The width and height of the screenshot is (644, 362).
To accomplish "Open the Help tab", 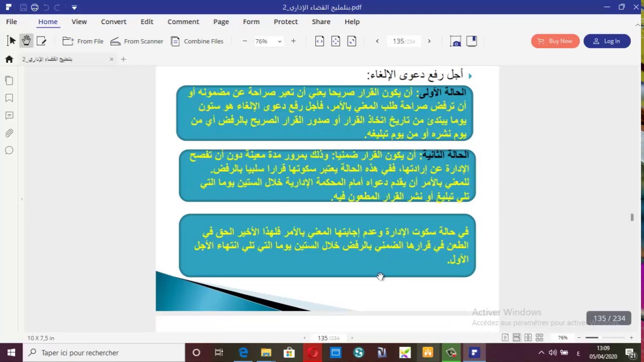I will (x=352, y=22).
